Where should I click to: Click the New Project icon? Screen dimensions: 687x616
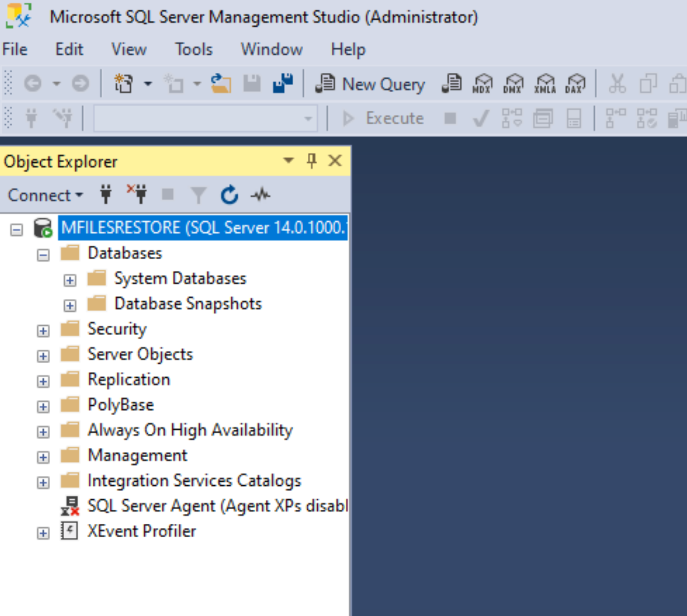(x=124, y=84)
